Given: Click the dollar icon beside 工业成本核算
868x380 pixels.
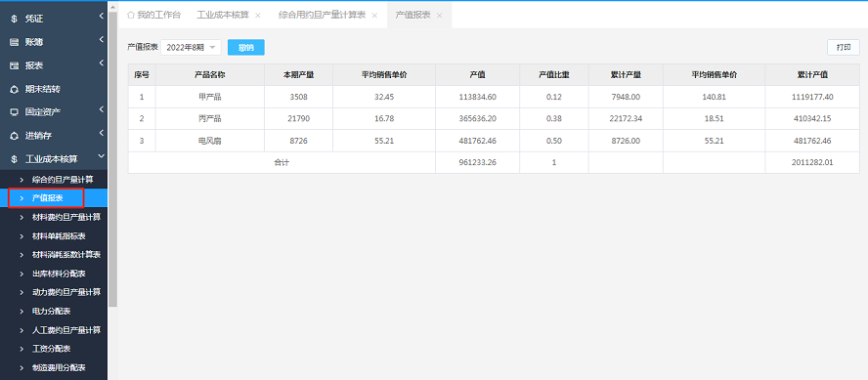Looking at the screenshot, I should 15,159.
